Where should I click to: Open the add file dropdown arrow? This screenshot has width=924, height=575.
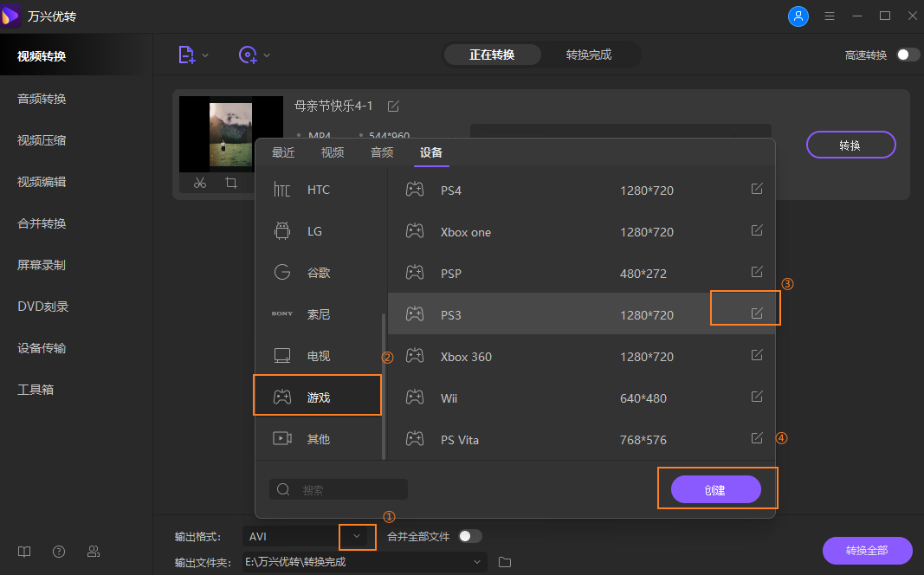coord(205,55)
